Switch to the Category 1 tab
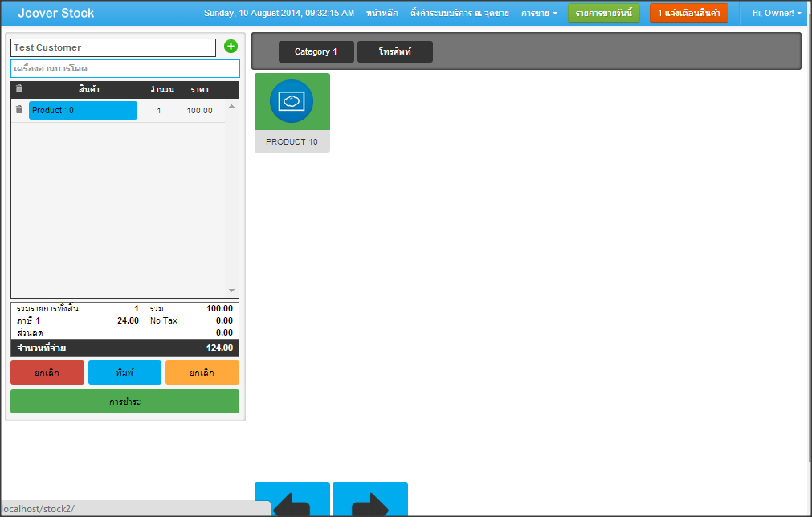The height and width of the screenshot is (517, 812). 316,51
